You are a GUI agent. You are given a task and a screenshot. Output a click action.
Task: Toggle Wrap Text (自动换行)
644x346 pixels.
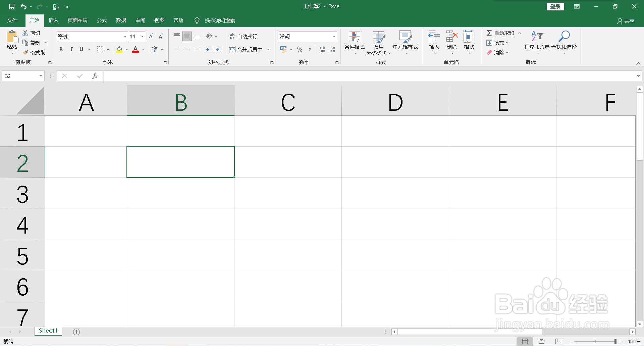pos(244,36)
